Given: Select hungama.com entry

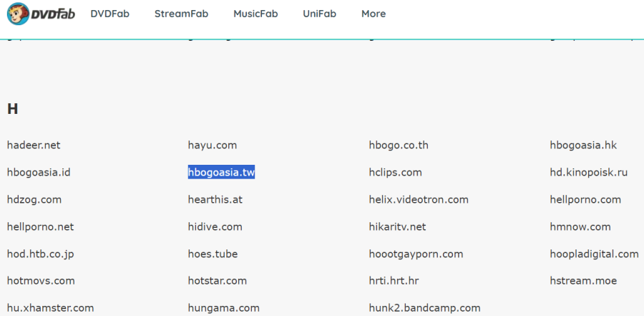Looking at the screenshot, I should click(223, 308).
